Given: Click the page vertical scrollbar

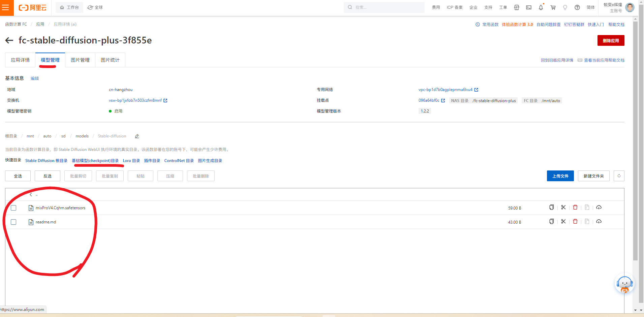Looking at the screenshot, I should coord(635,141).
